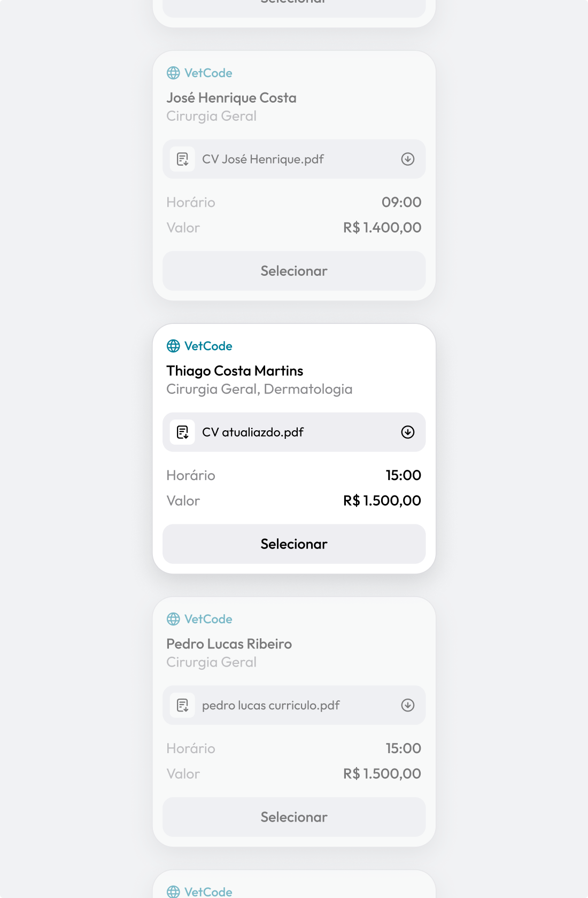Viewport: 588px width, 898px height.
Task: Click the pedro lucas curriculo.pdf filename
Action: tap(270, 706)
